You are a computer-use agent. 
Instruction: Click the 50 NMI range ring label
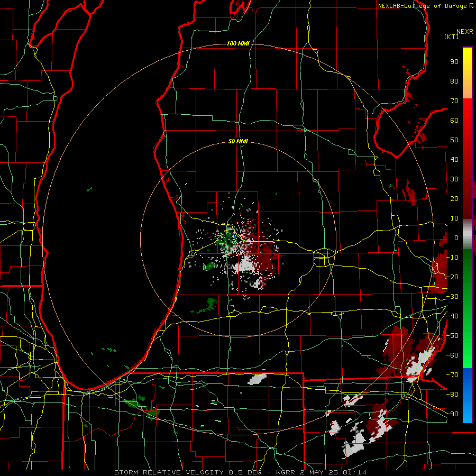(238, 141)
